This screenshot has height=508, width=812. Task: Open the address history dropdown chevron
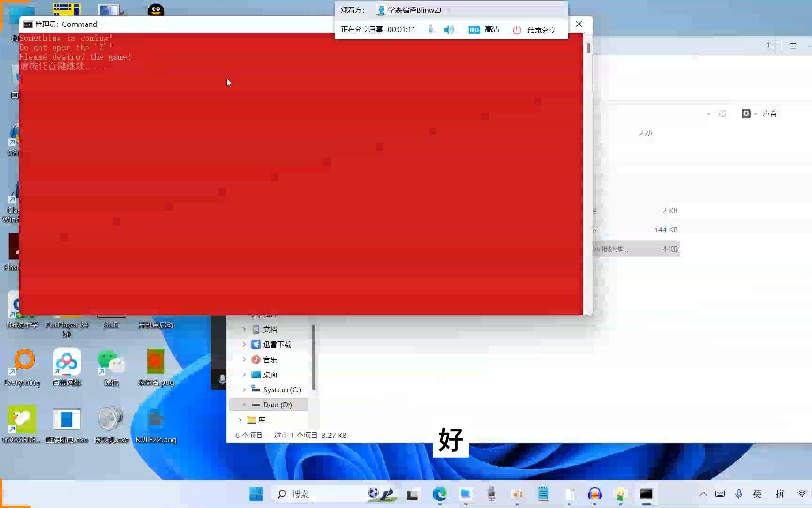[x=708, y=113]
